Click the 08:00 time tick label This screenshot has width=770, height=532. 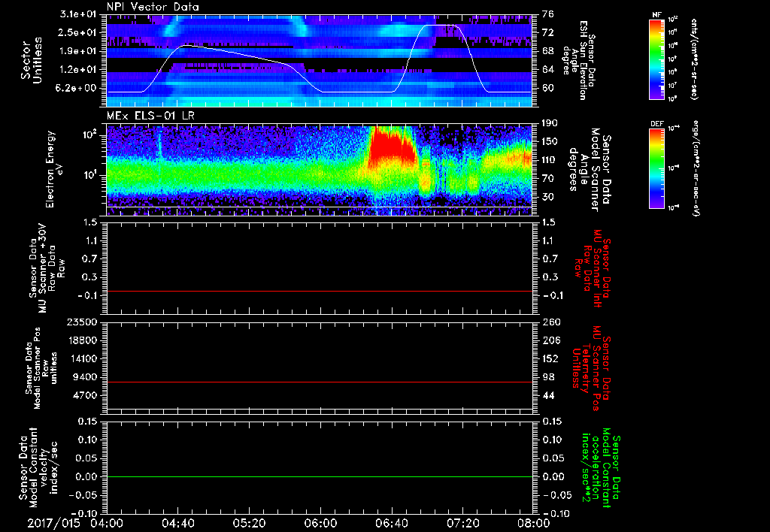pyautogui.click(x=533, y=523)
